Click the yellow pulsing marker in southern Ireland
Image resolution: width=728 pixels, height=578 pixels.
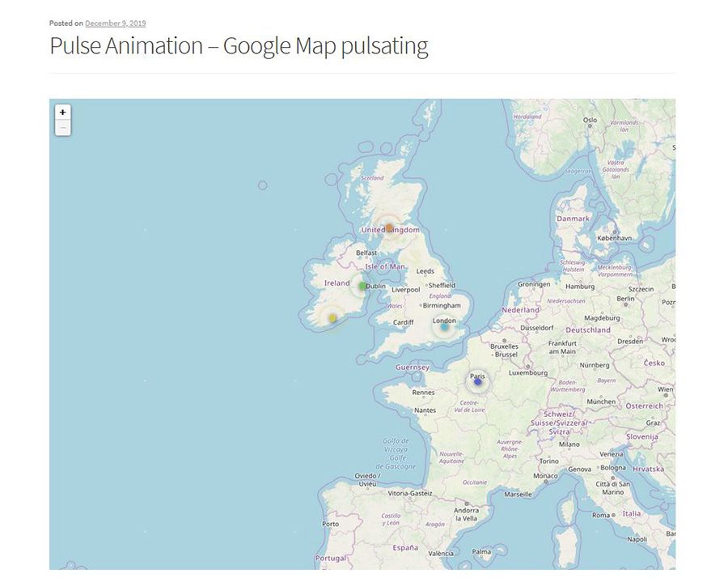click(332, 318)
